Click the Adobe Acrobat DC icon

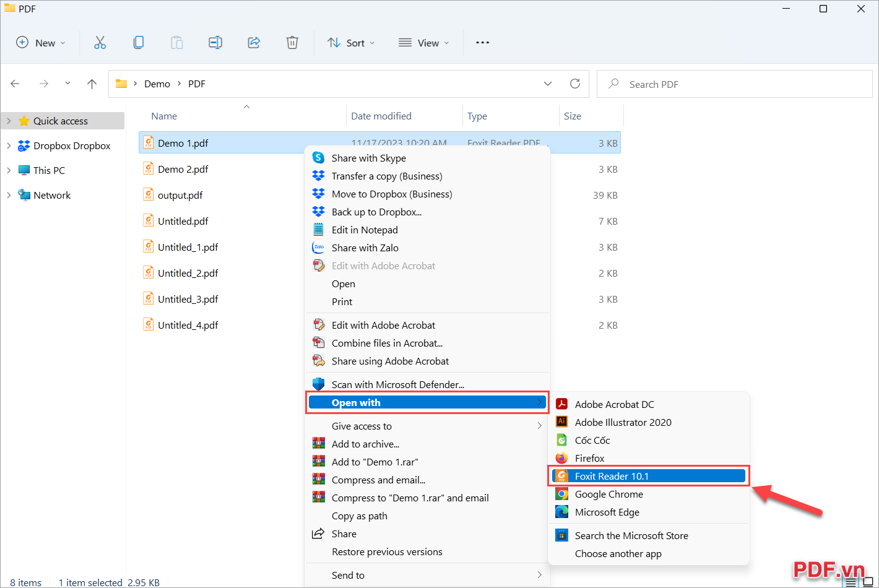click(x=561, y=404)
